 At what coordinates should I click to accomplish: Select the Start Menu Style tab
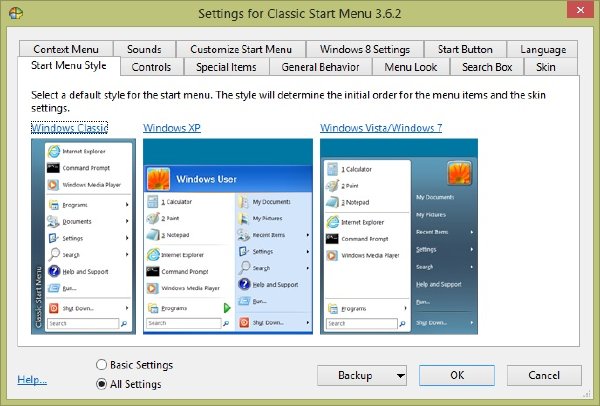tap(69, 66)
